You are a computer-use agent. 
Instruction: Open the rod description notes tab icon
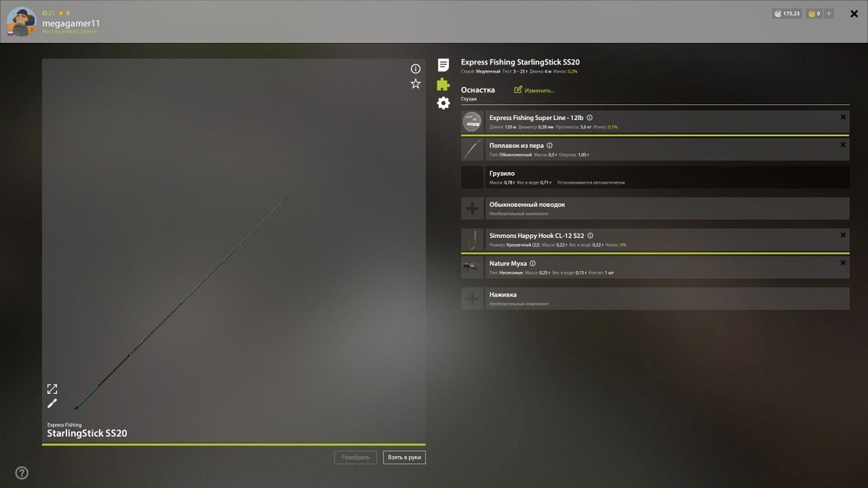[443, 65]
